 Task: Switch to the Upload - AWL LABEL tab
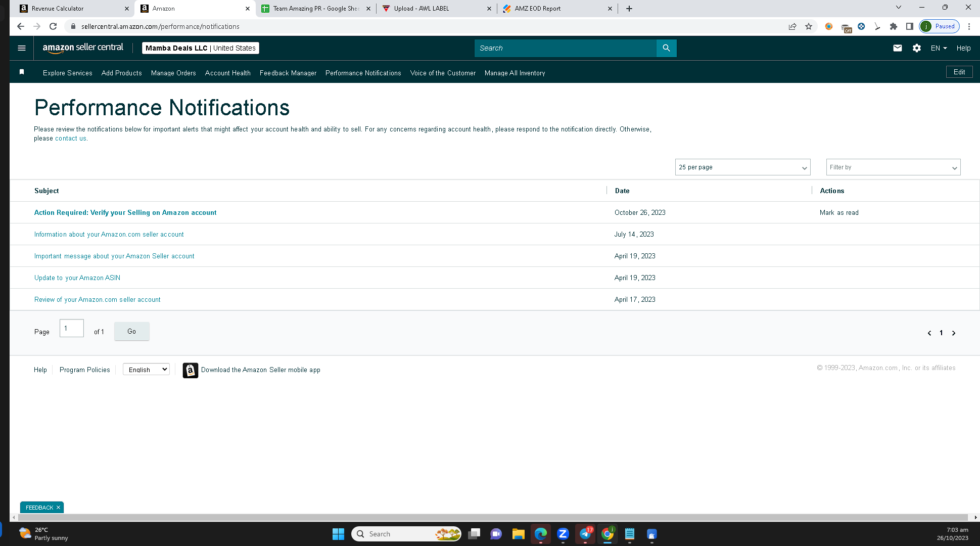437,9
